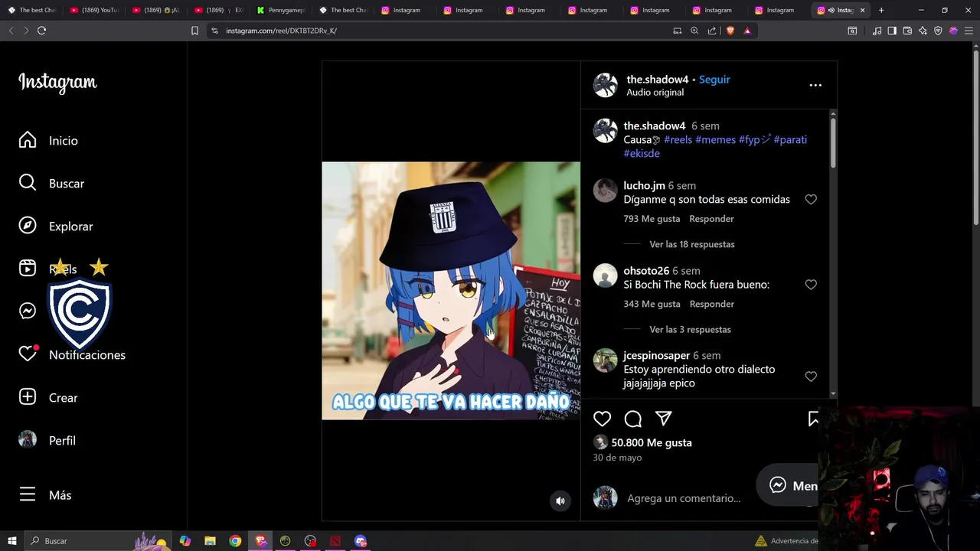Screen dimensions: 980x551
Task: Click the browser bookmark icon
Action: point(194,31)
